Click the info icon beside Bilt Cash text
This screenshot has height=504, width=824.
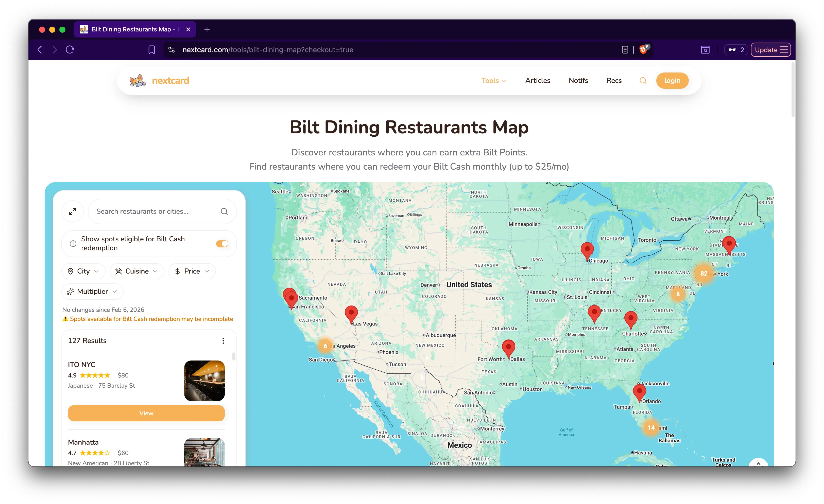(73, 244)
